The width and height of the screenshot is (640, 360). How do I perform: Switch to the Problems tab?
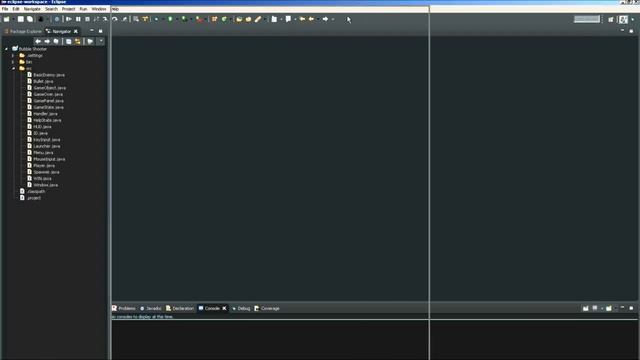(124, 308)
